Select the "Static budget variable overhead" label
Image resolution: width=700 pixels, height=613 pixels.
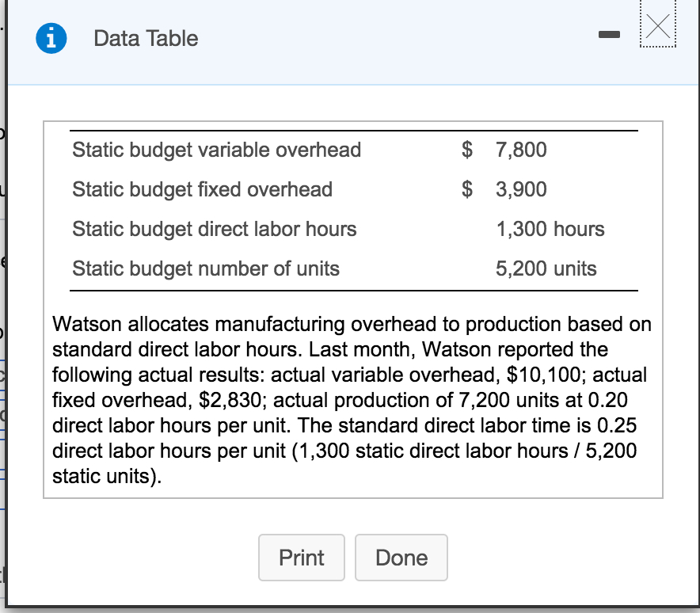pos(216,150)
